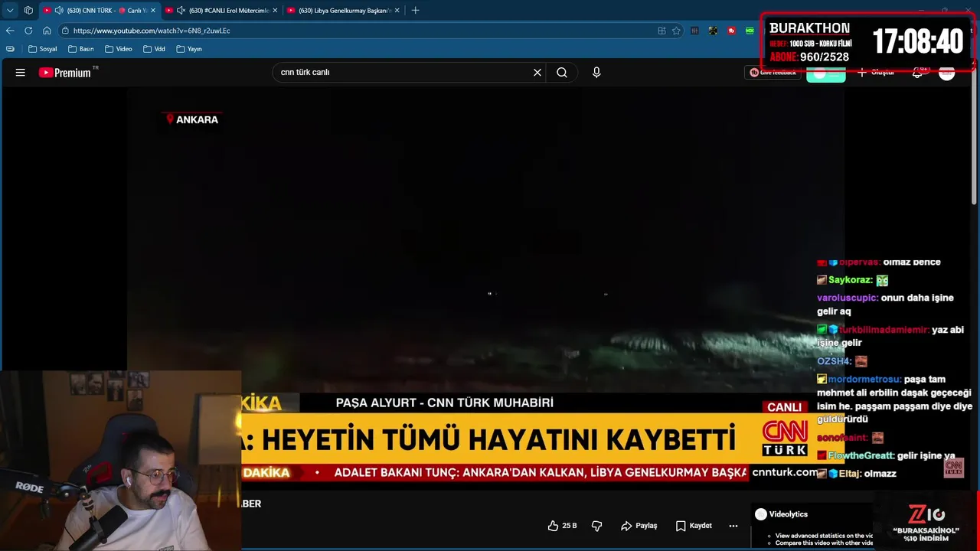This screenshot has width=980, height=551.
Task: Open the equalizer extension icon
Action: point(694,31)
